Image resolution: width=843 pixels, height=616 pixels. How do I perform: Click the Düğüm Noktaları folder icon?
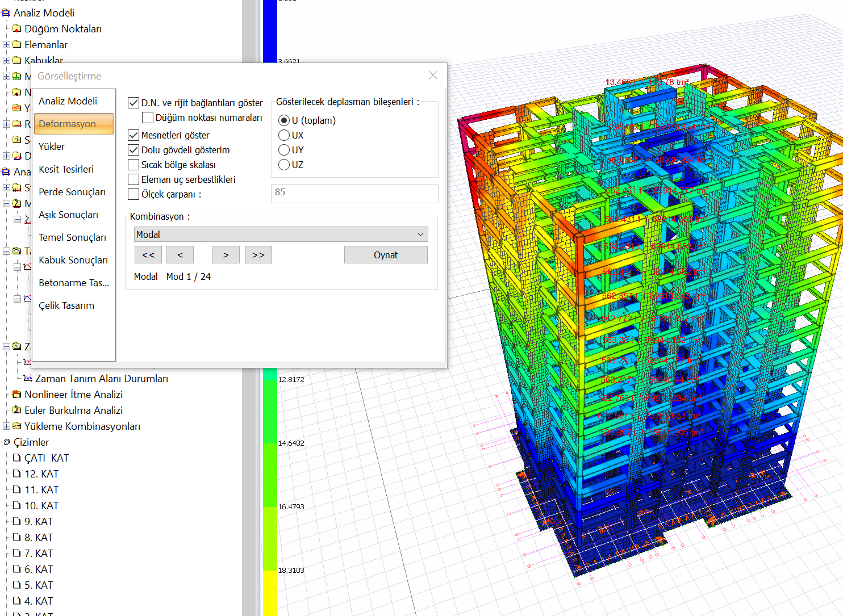[17, 29]
